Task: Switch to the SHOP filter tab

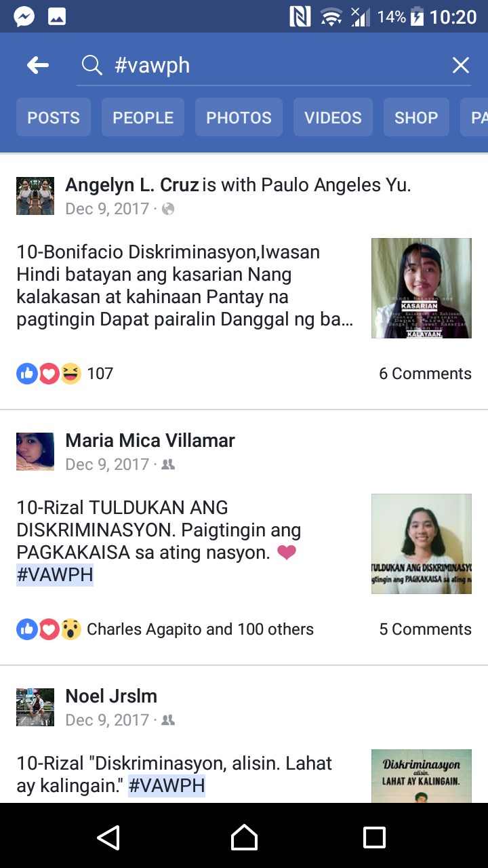Action: 416,117
